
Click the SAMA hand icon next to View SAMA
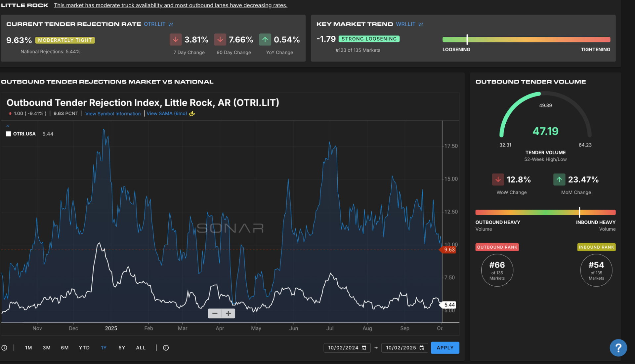coord(192,114)
